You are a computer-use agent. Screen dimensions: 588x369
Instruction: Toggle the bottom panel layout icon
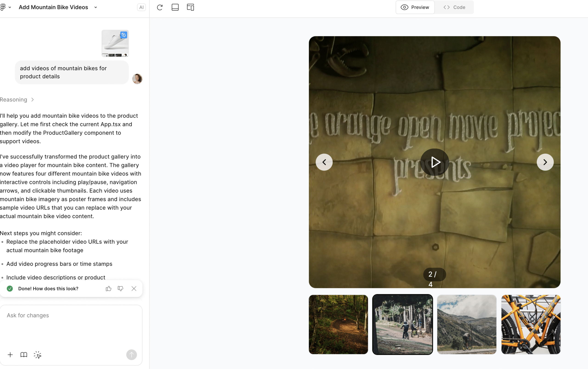tap(175, 7)
